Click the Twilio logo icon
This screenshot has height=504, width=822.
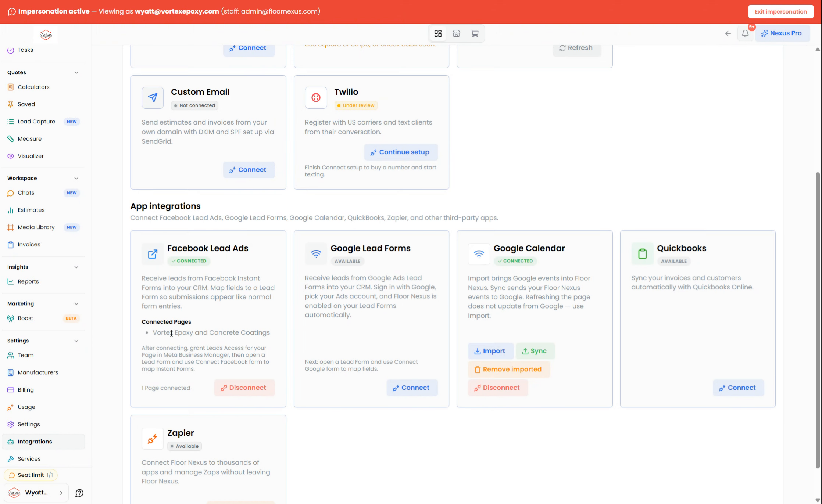coord(316,97)
